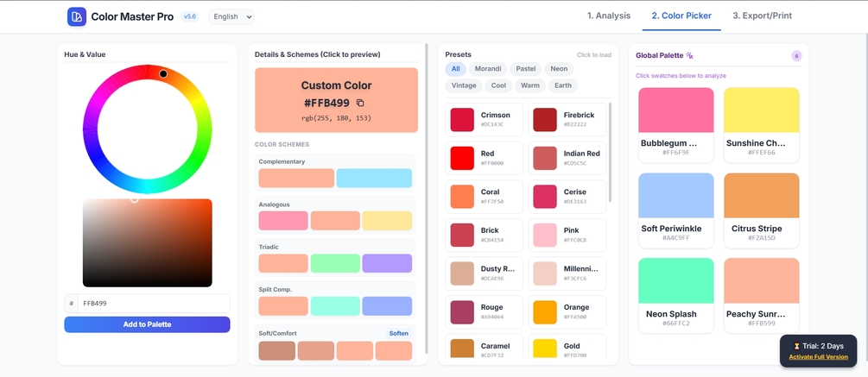Click the hex color input field
Image resolution: width=868 pixels, height=377 pixels.
(154, 304)
